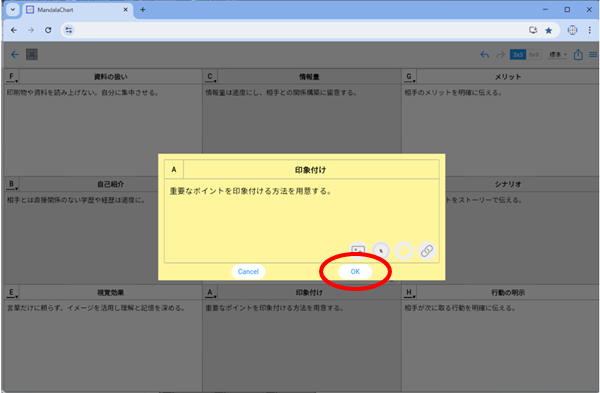Select the 印象付け title in bottom grid cell
This screenshot has width=600, height=393.
309,293
